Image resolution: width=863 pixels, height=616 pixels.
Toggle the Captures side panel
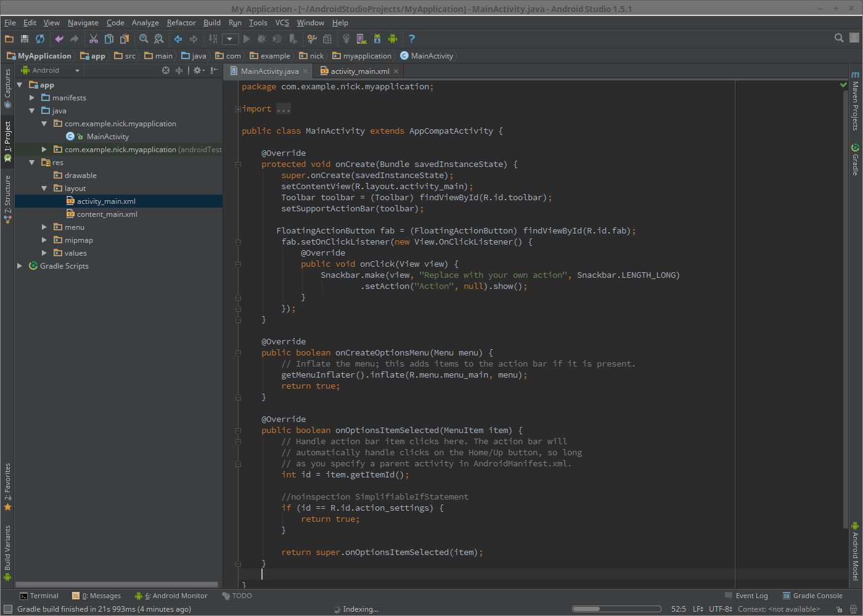(x=7, y=88)
